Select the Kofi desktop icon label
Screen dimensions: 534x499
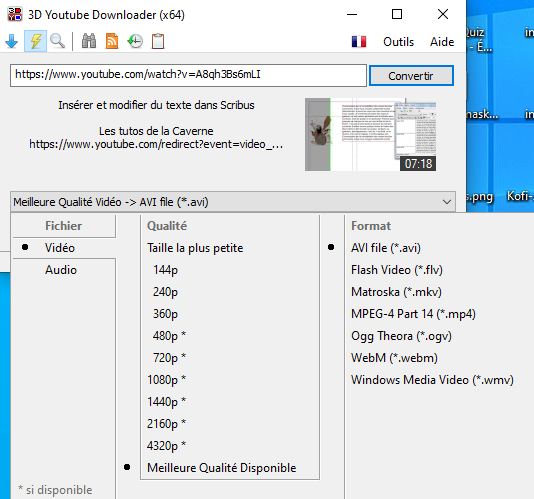(x=520, y=196)
